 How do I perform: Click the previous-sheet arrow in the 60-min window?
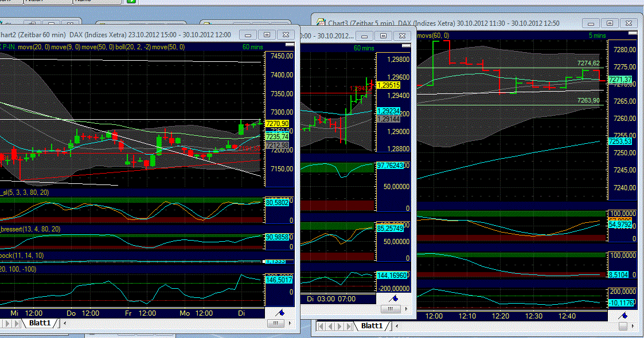[330, 327]
